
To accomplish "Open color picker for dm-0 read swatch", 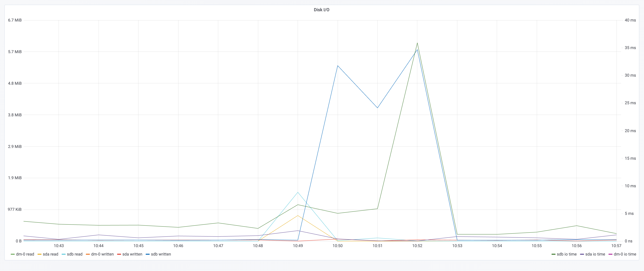I will tap(12, 254).
